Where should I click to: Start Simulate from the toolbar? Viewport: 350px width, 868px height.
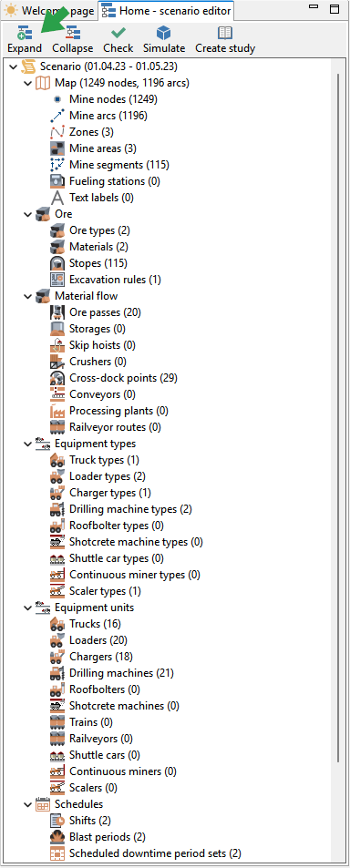pyautogui.click(x=164, y=40)
